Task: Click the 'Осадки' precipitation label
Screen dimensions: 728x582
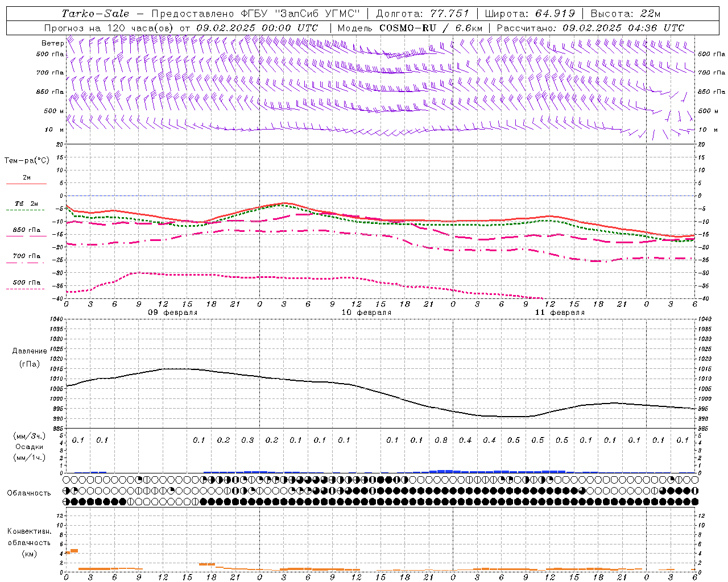Action: 29,447
